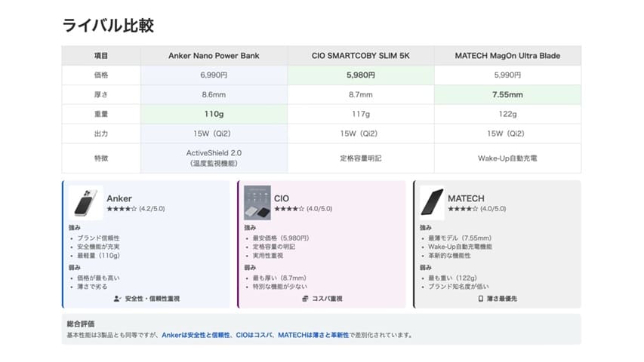Click the phone icon beside 薄さ最優先
The image size is (644, 362).
point(480,299)
